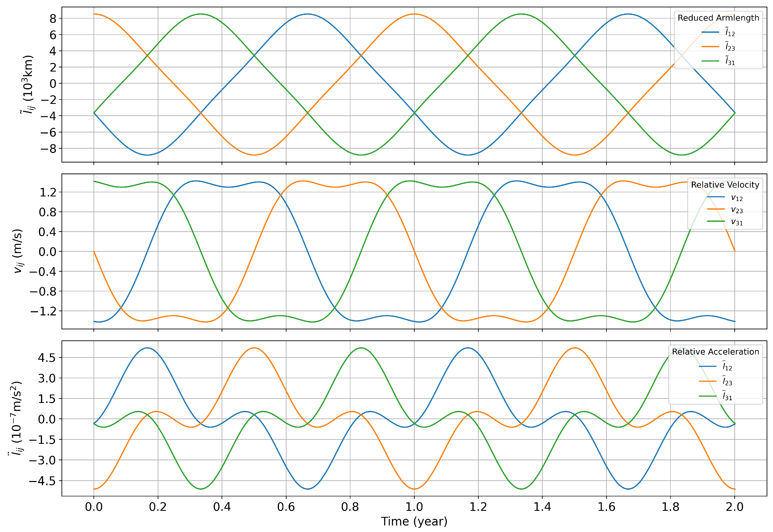Click the top plot y-tick label −6

pos(48,132)
